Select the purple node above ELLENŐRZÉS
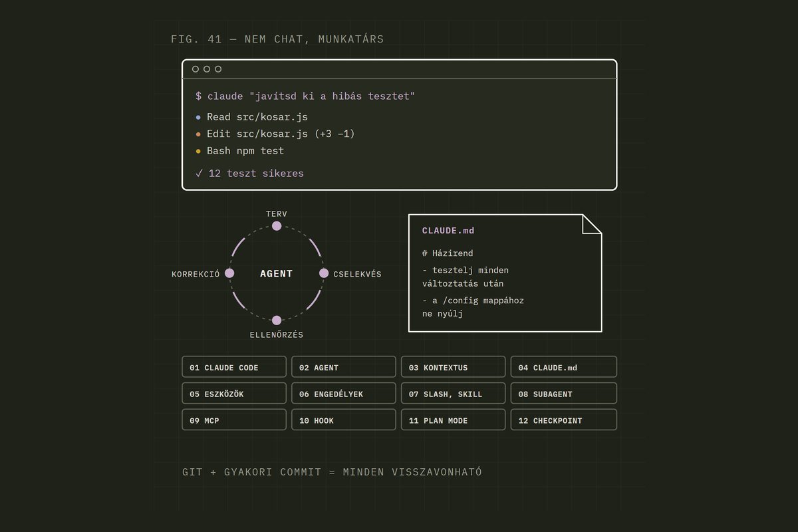798x532 pixels. 277,321
